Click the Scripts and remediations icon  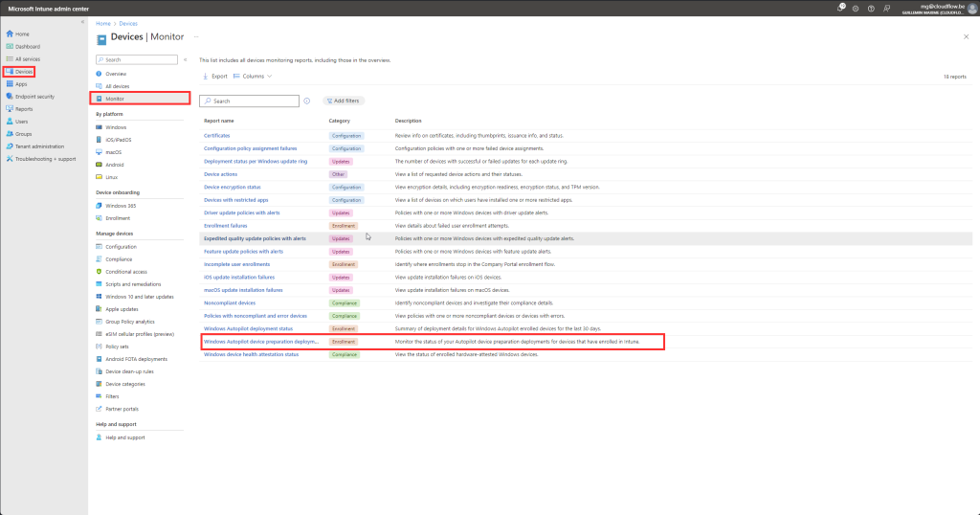click(99, 283)
